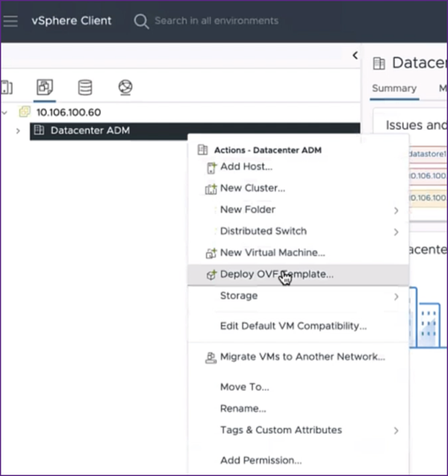Image resolution: width=448 pixels, height=476 pixels.
Task: Open the hamburger main menu
Action: point(10,21)
